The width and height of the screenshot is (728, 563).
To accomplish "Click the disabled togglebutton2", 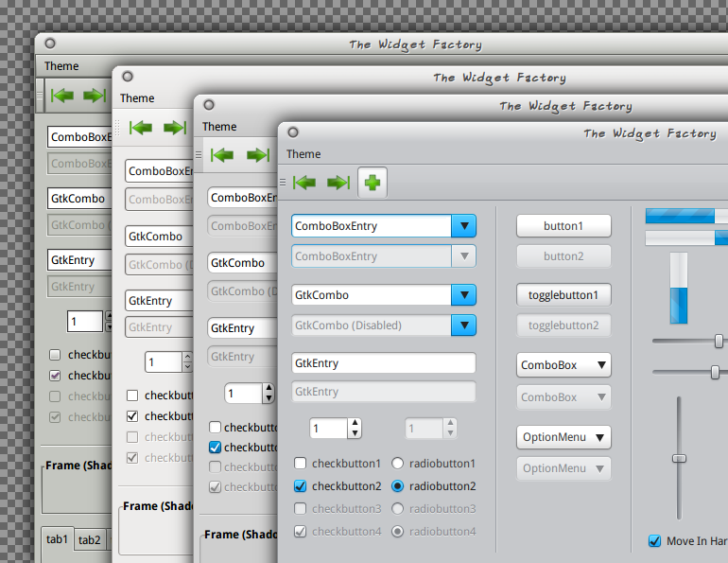I will tap(563, 325).
